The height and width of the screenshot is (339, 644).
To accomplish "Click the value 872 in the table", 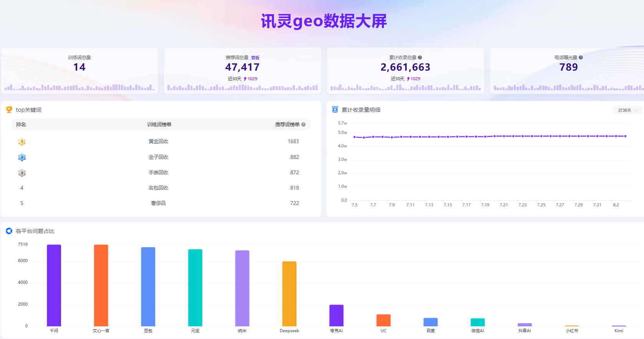I will point(295,173).
